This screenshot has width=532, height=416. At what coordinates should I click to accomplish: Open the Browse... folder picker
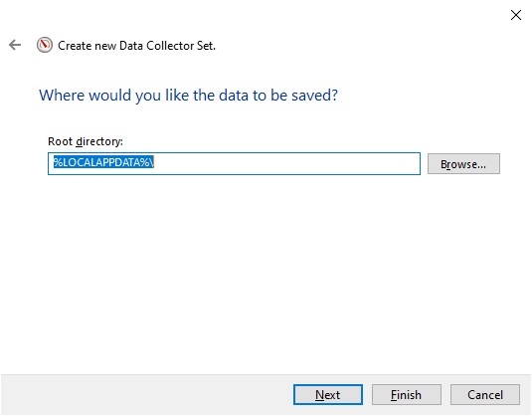463,164
